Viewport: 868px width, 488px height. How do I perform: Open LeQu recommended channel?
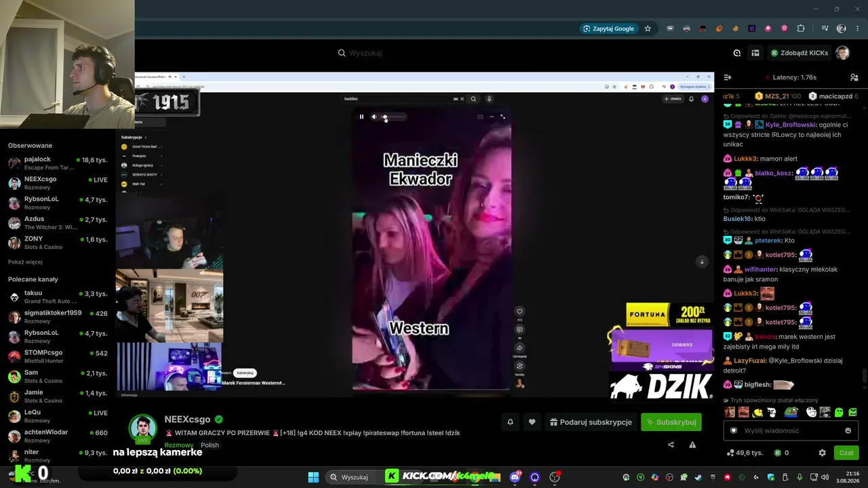coord(58,416)
